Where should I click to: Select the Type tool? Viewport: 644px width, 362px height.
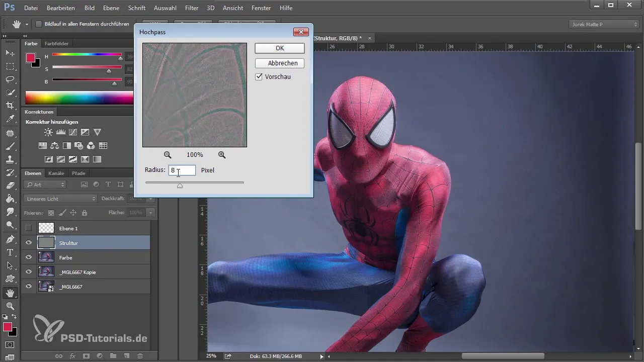point(10,252)
